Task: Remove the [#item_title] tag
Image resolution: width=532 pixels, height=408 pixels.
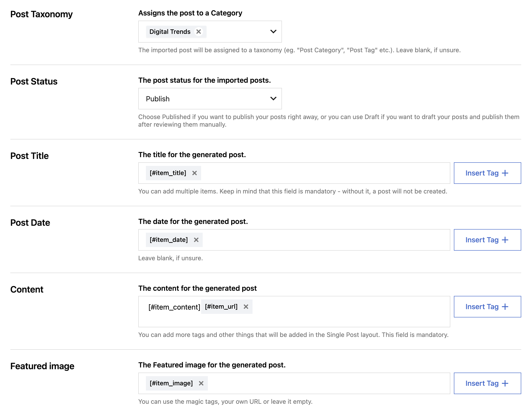Action: pyautogui.click(x=194, y=173)
